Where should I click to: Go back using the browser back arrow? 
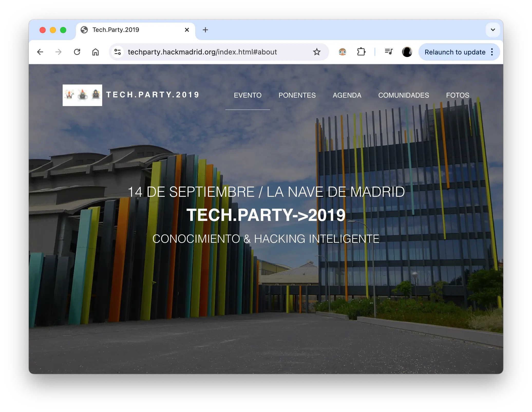tap(40, 52)
